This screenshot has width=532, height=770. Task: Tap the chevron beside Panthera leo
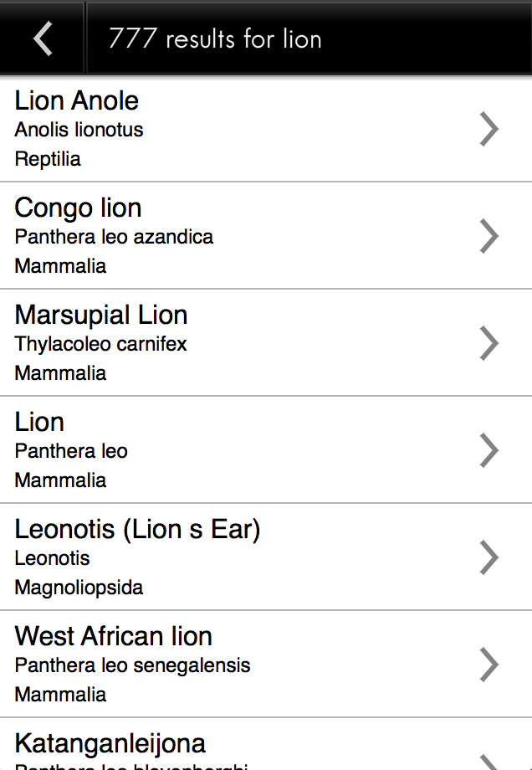point(489,451)
